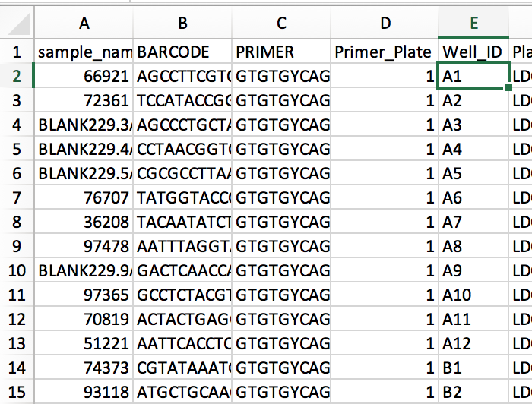Select the well ID cell B2
Screen dimensions: 532x404
coord(473,392)
